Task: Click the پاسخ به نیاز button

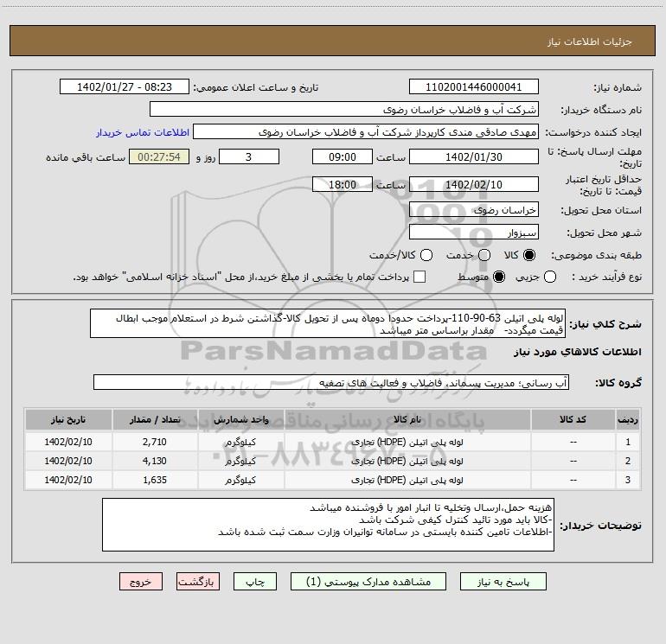Action: 503,582
